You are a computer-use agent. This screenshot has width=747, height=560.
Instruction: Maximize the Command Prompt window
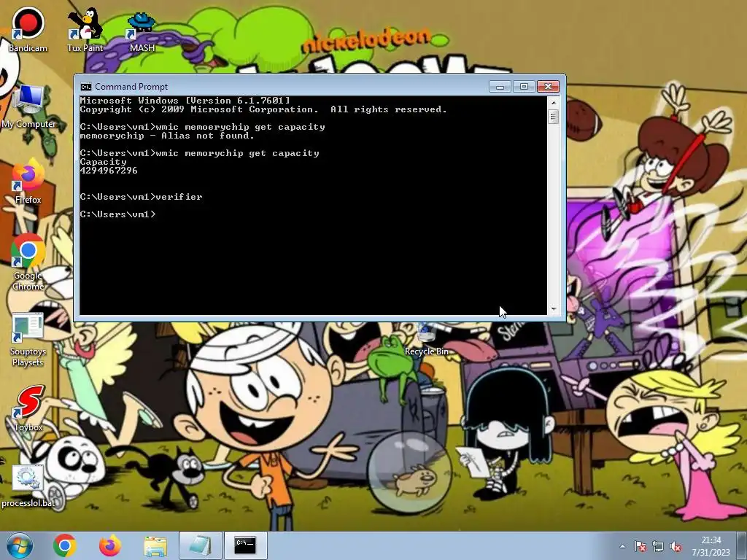pyautogui.click(x=524, y=87)
